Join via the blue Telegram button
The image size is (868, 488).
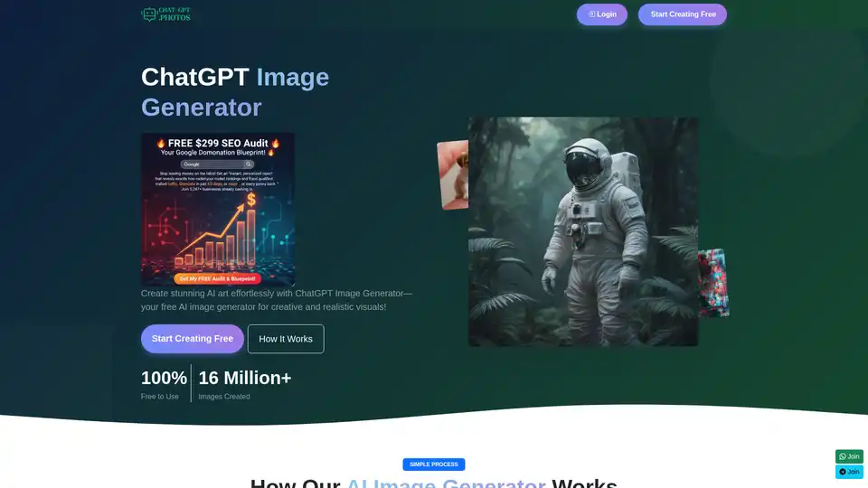849,472
